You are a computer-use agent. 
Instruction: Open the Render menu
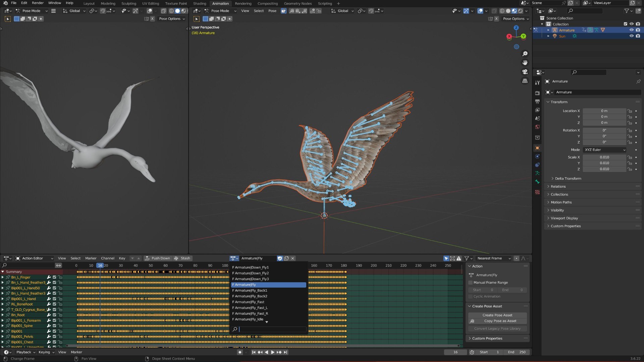pos(38,3)
